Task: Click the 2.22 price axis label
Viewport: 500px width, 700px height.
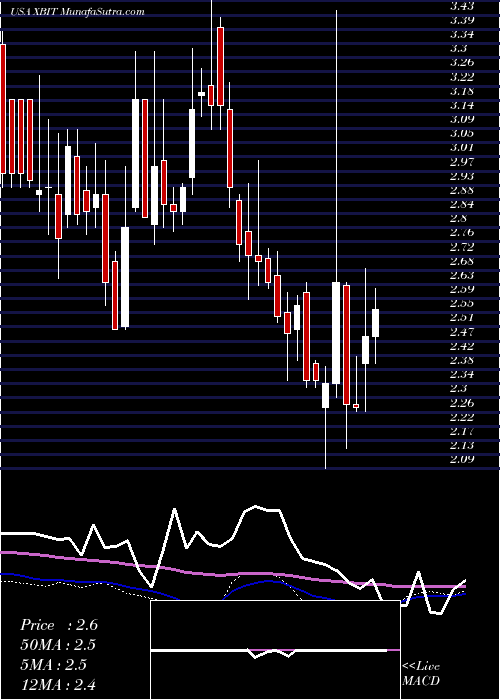Action: [462, 417]
